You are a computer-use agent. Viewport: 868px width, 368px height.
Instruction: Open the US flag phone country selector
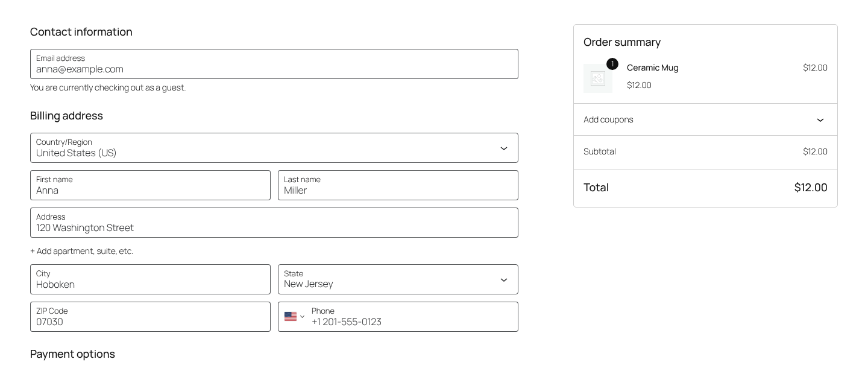[295, 317]
